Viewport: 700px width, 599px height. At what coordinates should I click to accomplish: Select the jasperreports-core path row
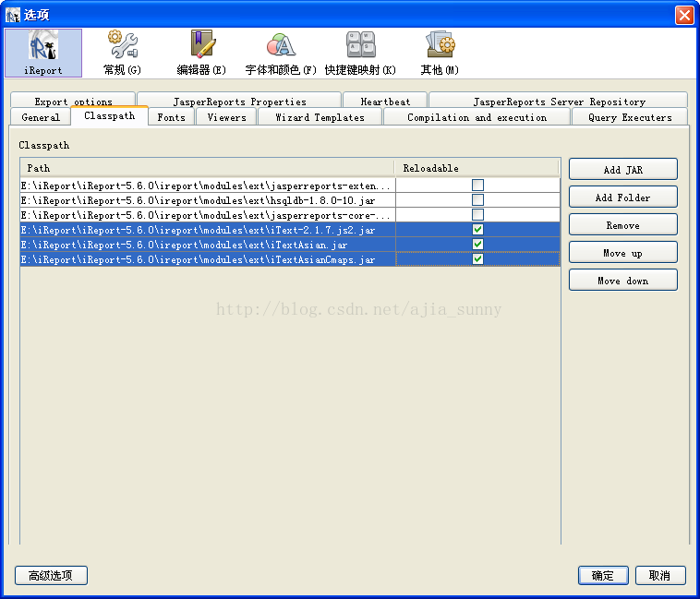(x=208, y=215)
